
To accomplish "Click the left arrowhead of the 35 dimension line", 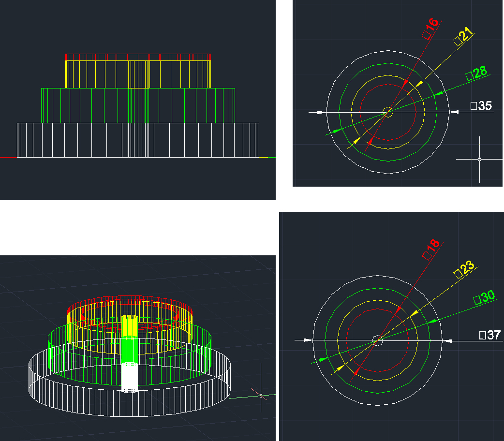I will [322, 112].
